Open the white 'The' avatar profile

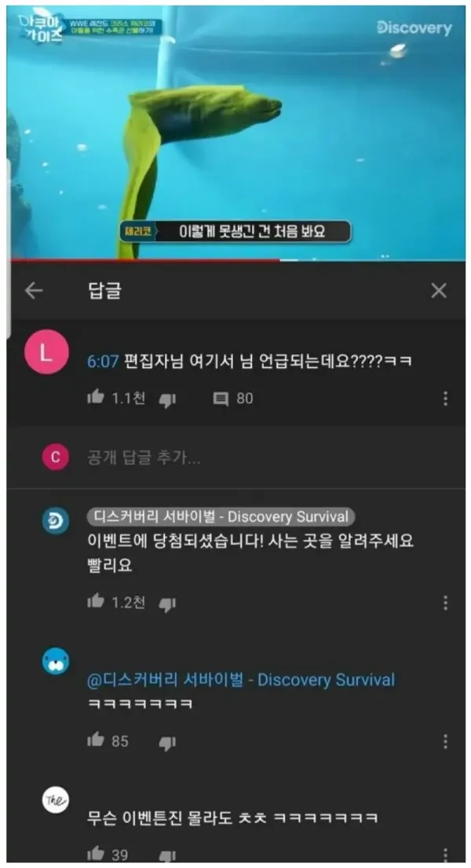coord(56,800)
